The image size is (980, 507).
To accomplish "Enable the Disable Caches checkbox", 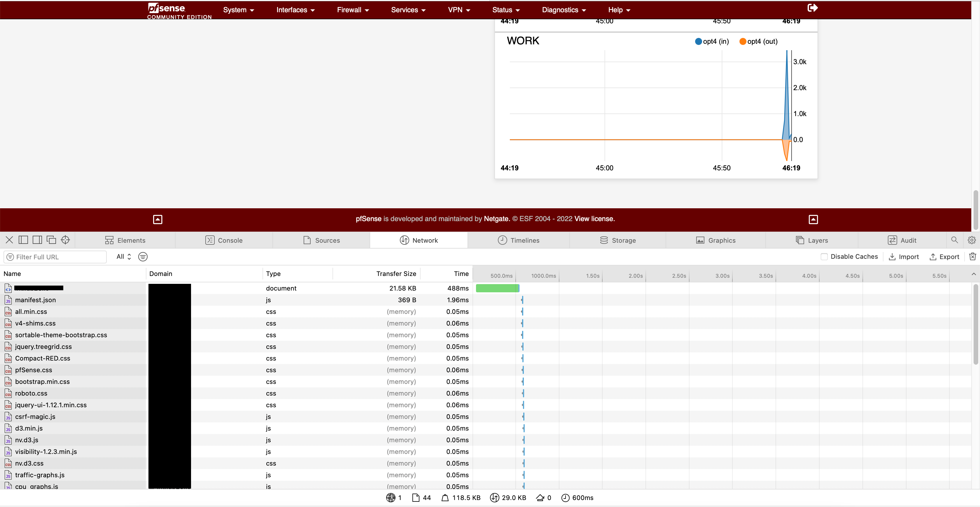I will click(824, 256).
